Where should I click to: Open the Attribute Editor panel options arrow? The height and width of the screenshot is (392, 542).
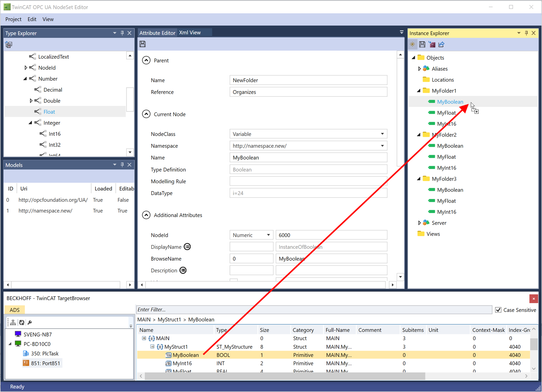point(401,32)
